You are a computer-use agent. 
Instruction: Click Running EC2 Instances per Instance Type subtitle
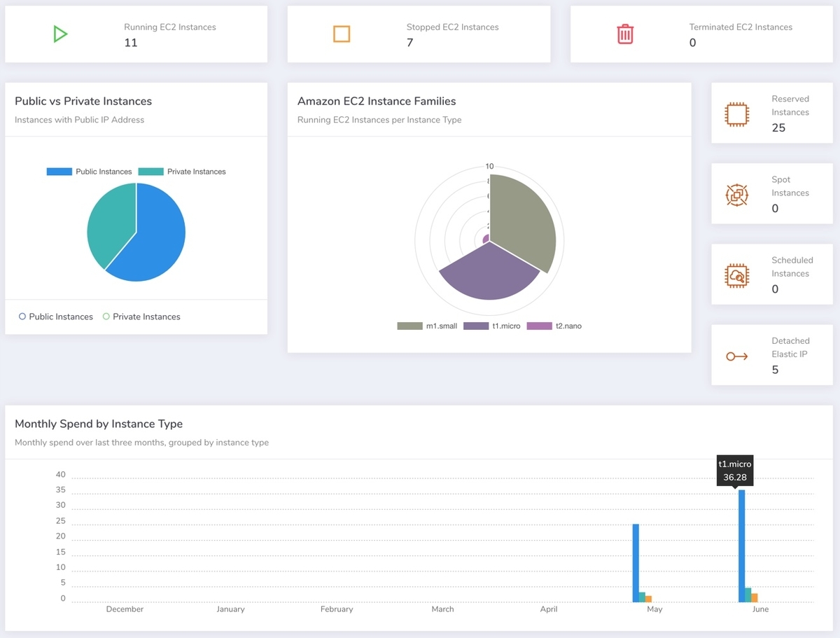(379, 120)
